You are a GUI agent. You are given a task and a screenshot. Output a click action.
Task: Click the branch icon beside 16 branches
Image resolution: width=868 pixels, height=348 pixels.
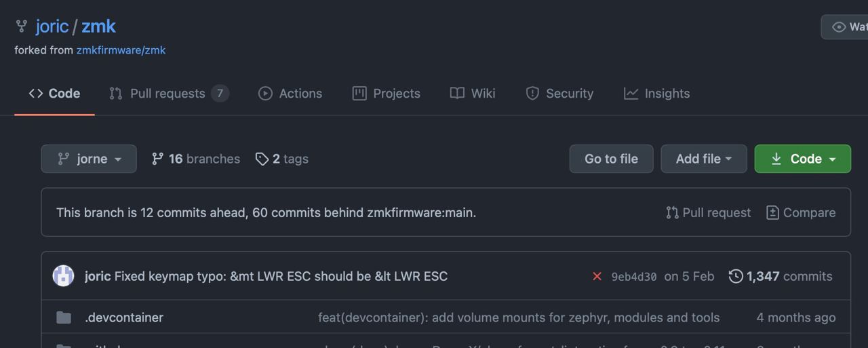coord(157,159)
